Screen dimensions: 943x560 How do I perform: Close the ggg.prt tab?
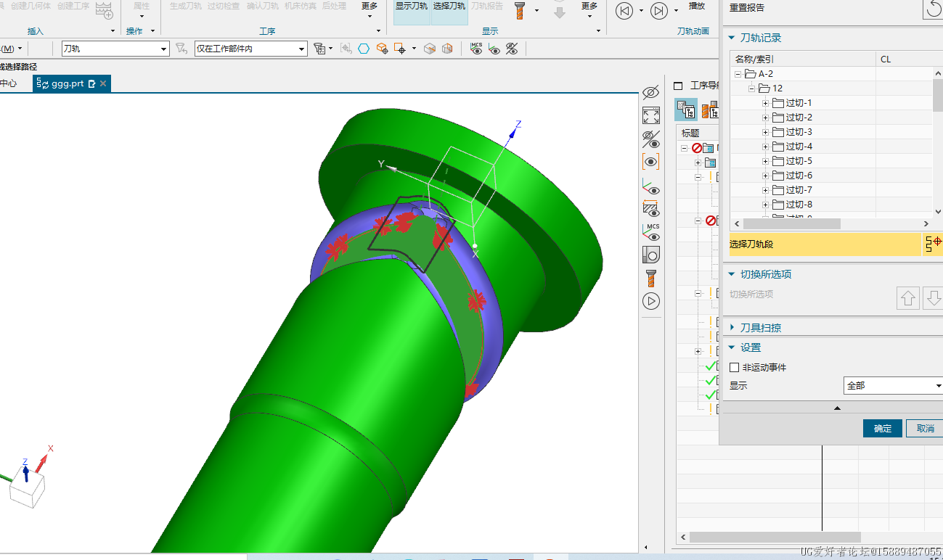pos(103,84)
